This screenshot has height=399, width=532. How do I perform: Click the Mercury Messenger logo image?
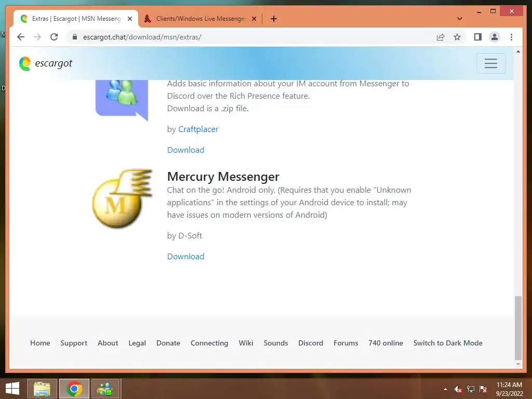pos(122,198)
